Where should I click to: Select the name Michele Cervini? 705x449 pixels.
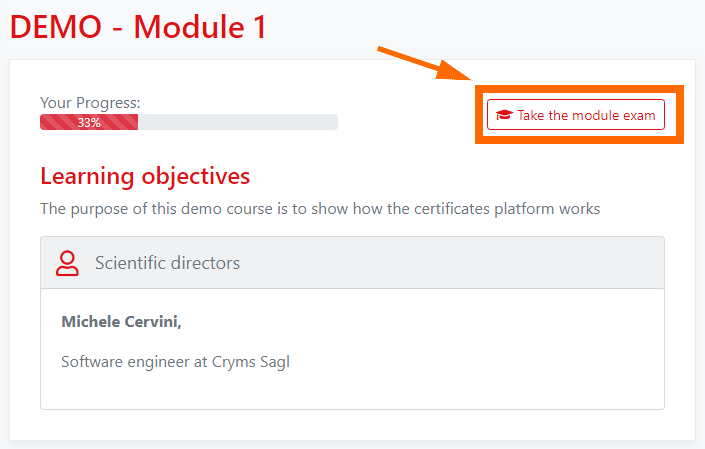click(121, 321)
